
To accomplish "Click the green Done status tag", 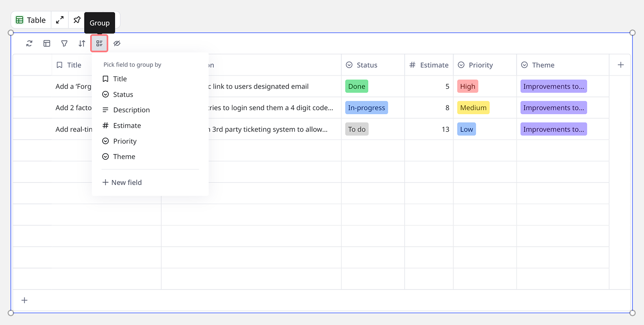I will (x=357, y=86).
